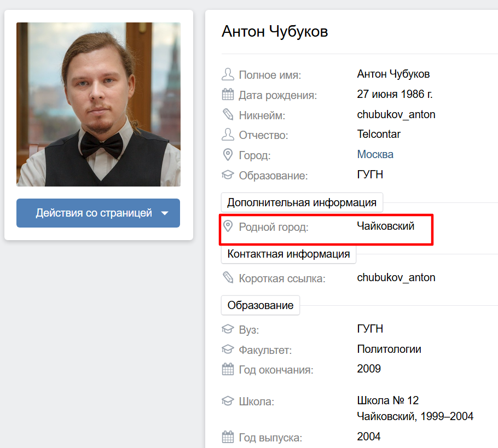Click the pencil icon beside Короткая ссылка
The image size is (498, 448).
click(228, 277)
